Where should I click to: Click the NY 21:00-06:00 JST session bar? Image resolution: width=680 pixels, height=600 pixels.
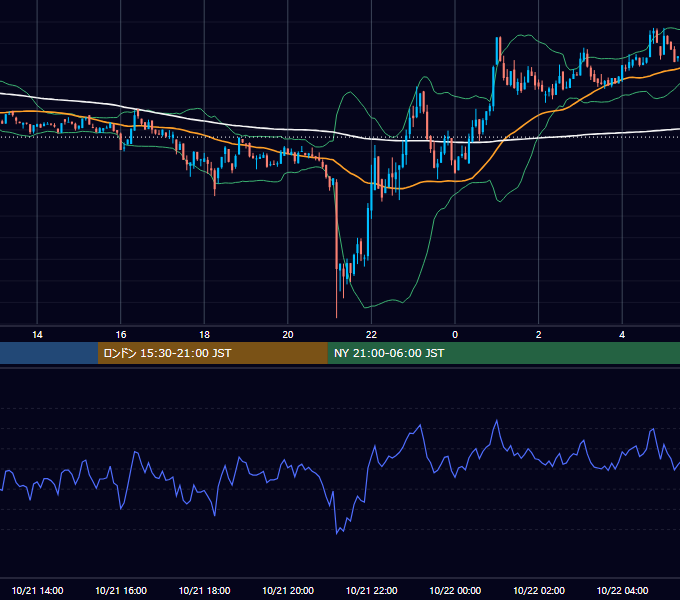tap(503, 353)
